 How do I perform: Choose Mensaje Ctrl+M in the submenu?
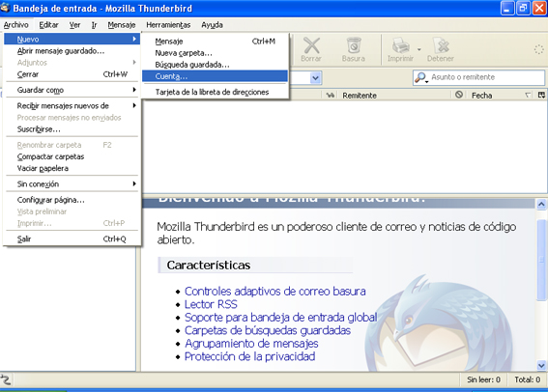click(x=215, y=42)
